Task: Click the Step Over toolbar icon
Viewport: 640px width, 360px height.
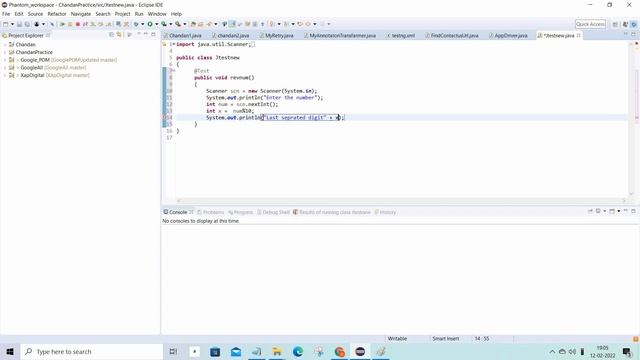Action: coord(100,24)
